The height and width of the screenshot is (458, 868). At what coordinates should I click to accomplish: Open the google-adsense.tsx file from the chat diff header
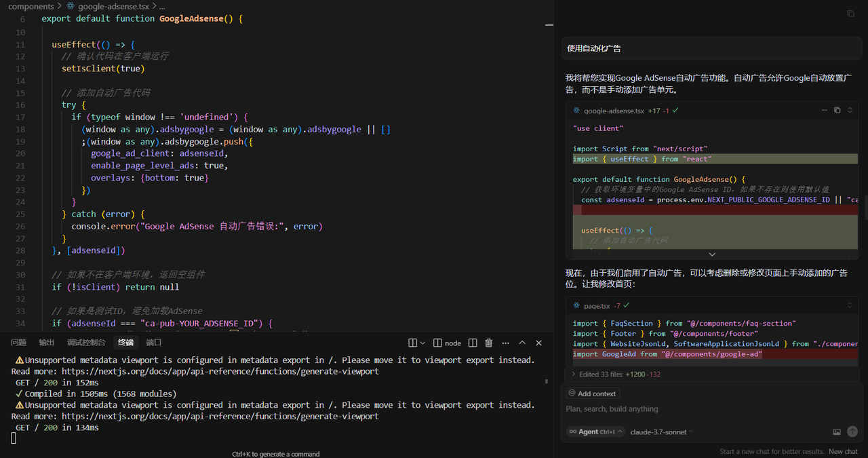(614, 110)
